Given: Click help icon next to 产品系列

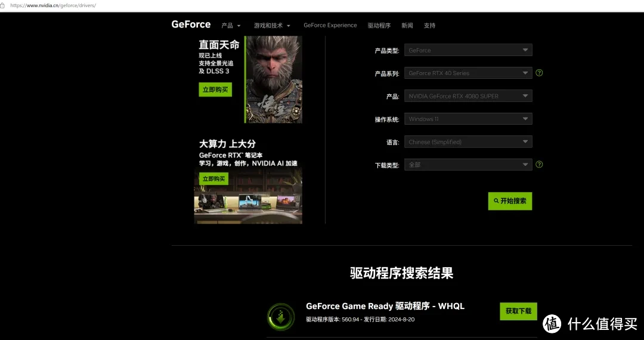Looking at the screenshot, I should click(x=539, y=73).
